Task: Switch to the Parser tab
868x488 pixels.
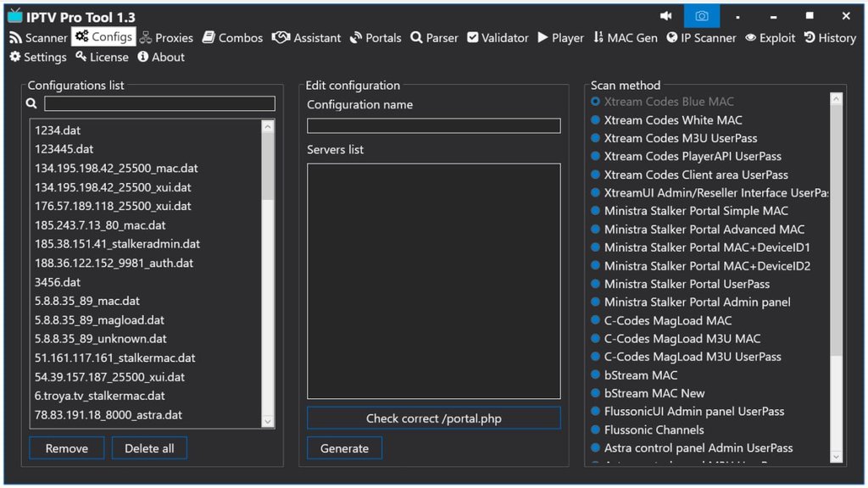Action: (x=434, y=37)
